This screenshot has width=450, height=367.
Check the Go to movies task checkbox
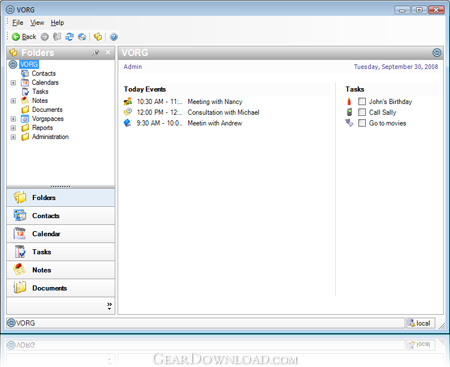pos(362,123)
